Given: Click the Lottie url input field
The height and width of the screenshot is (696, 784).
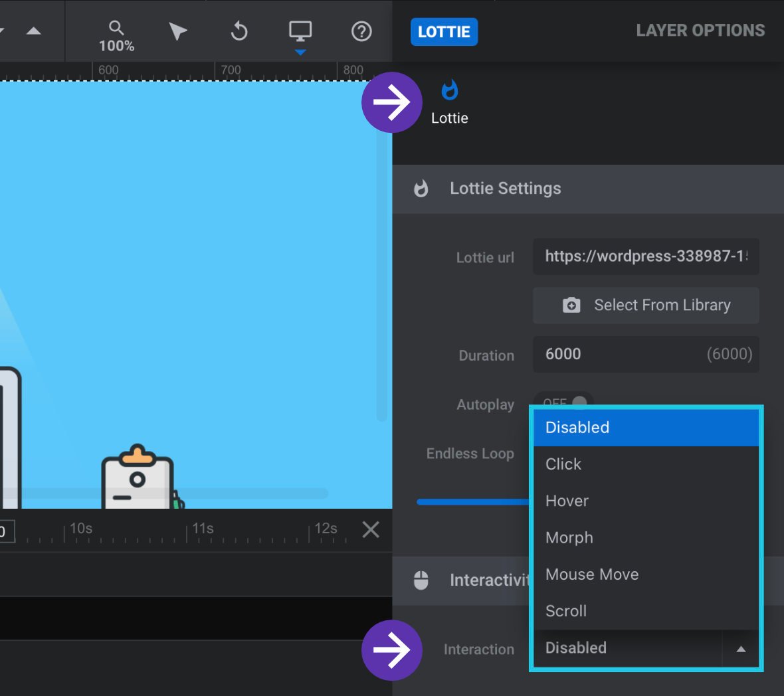Looking at the screenshot, I should click(x=646, y=256).
